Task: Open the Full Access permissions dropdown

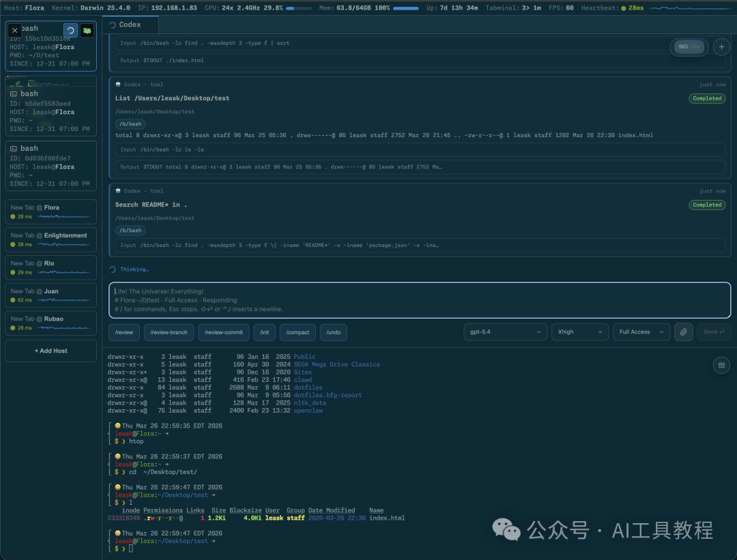Action: 641,332
